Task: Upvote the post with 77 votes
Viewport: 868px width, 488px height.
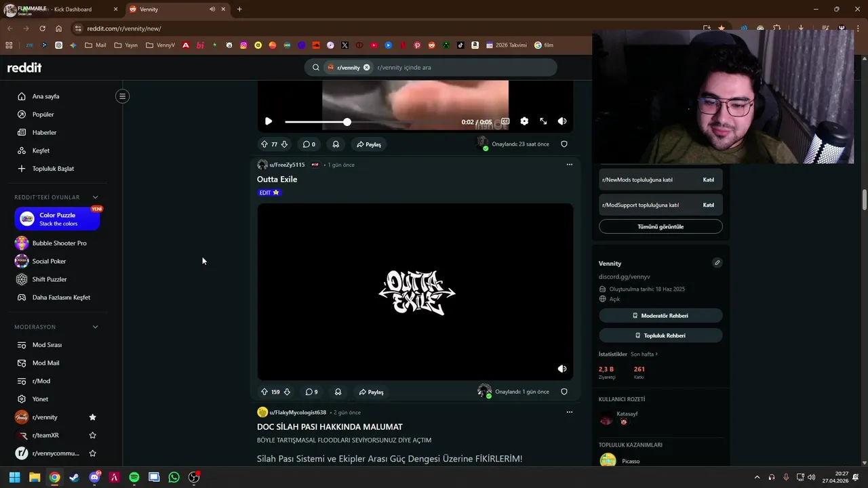Action: click(x=264, y=144)
